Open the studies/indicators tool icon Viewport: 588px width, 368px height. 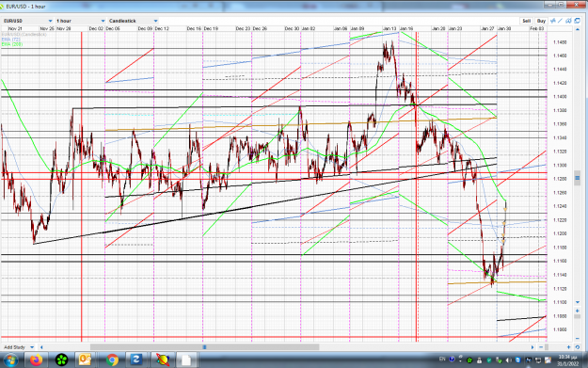(x=553, y=21)
